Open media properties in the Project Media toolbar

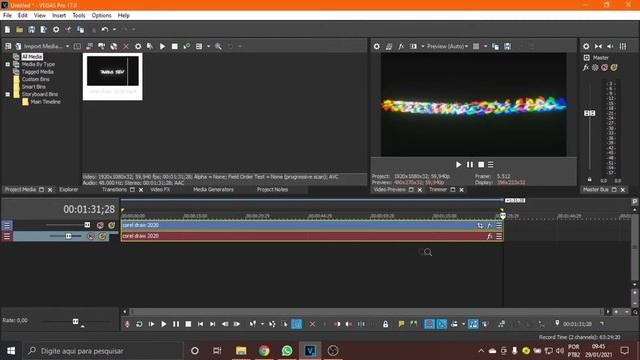[138, 47]
